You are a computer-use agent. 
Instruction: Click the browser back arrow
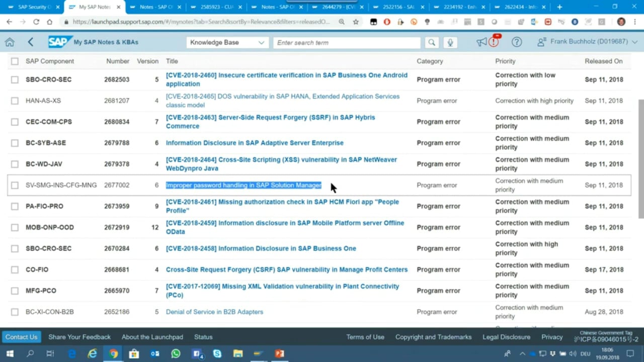tap(9, 22)
